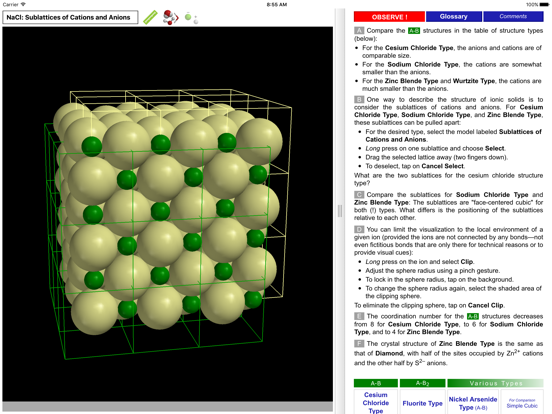Tap section B marker icon

click(x=359, y=100)
